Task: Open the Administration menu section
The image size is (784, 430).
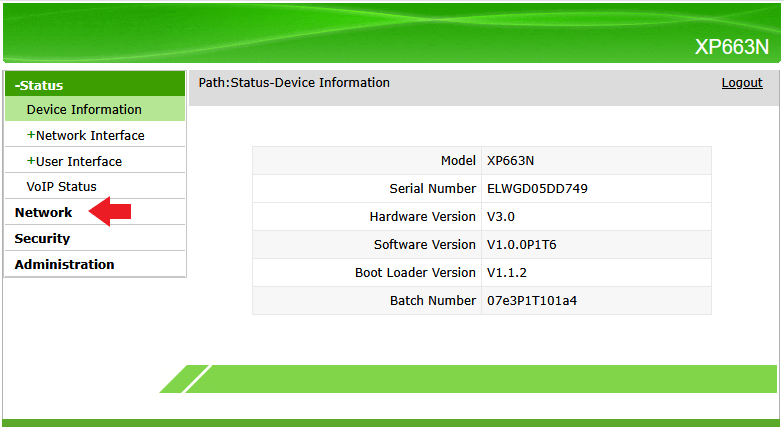Action: [x=64, y=264]
